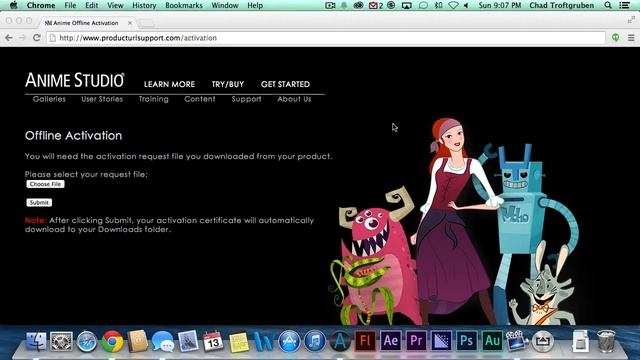Toggle Chrome fullscreen arrows icon

(x=631, y=19)
